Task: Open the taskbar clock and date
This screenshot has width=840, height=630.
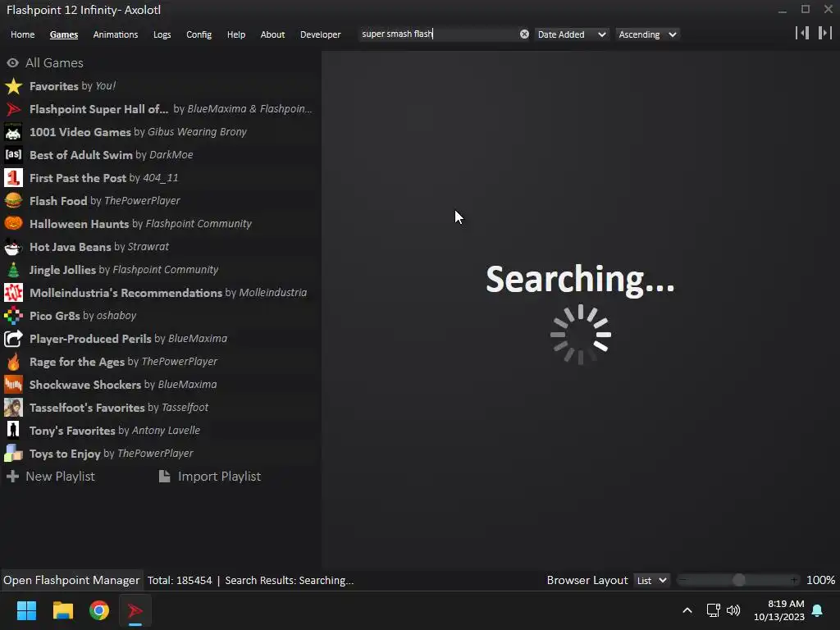Action: [x=779, y=610]
